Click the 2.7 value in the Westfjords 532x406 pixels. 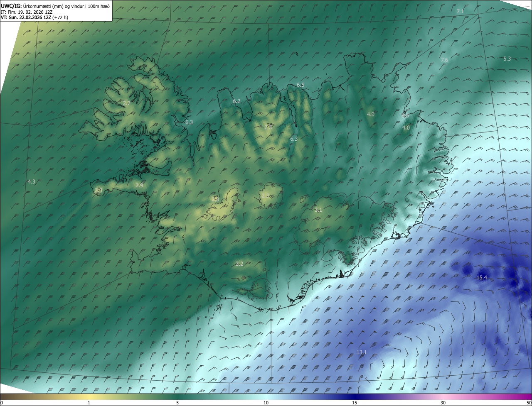click(x=127, y=103)
